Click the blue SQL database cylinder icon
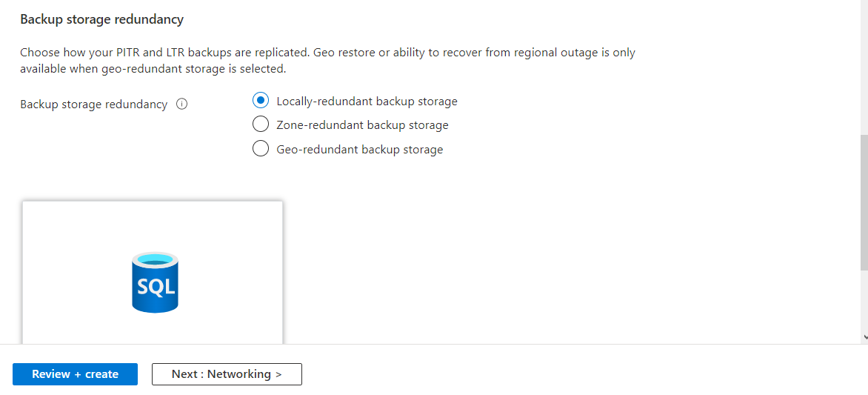Image resolution: width=868 pixels, height=395 pixels. pos(156,282)
